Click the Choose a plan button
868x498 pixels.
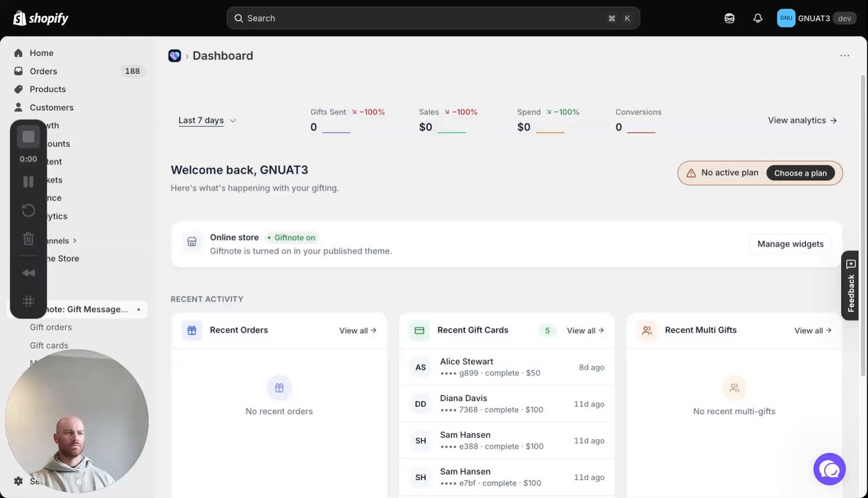800,173
